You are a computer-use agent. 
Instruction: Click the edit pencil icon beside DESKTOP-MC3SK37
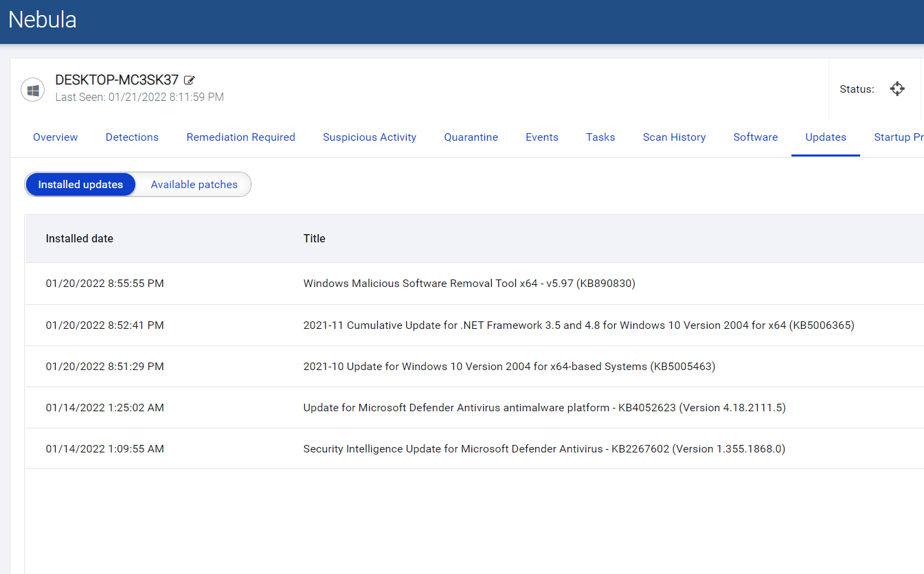190,80
